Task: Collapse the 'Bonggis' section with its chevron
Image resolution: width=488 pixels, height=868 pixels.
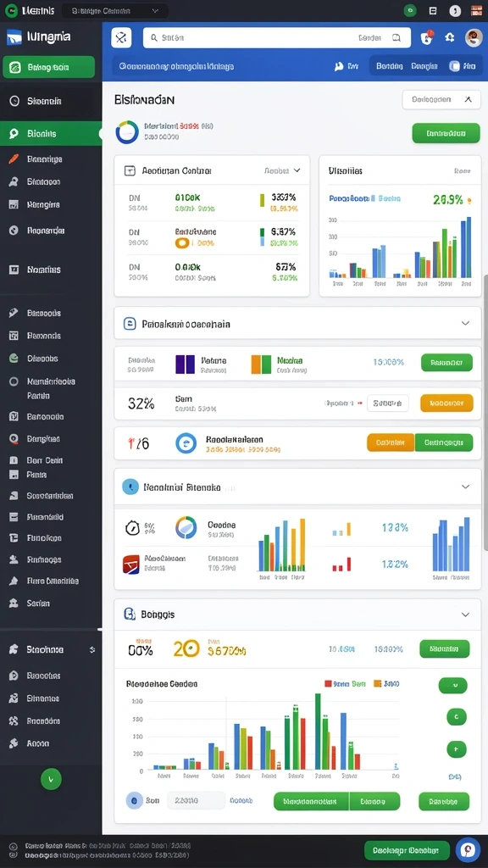Action: tap(465, 615)
